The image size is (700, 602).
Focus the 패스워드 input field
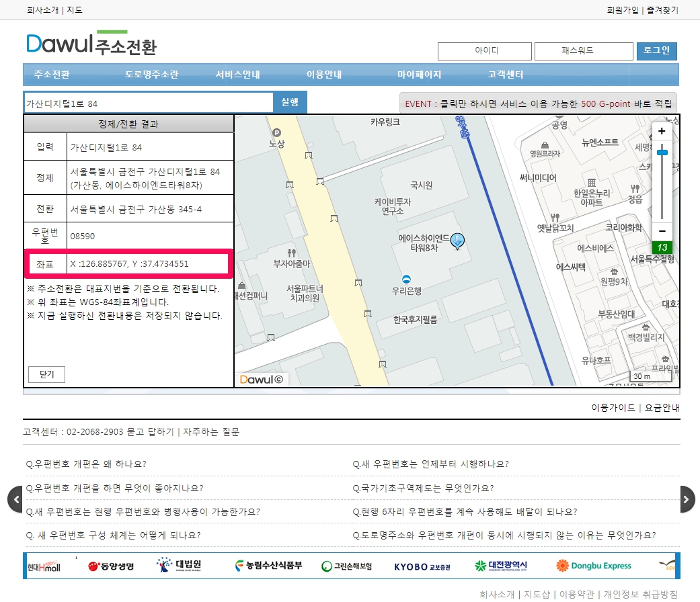583,51
